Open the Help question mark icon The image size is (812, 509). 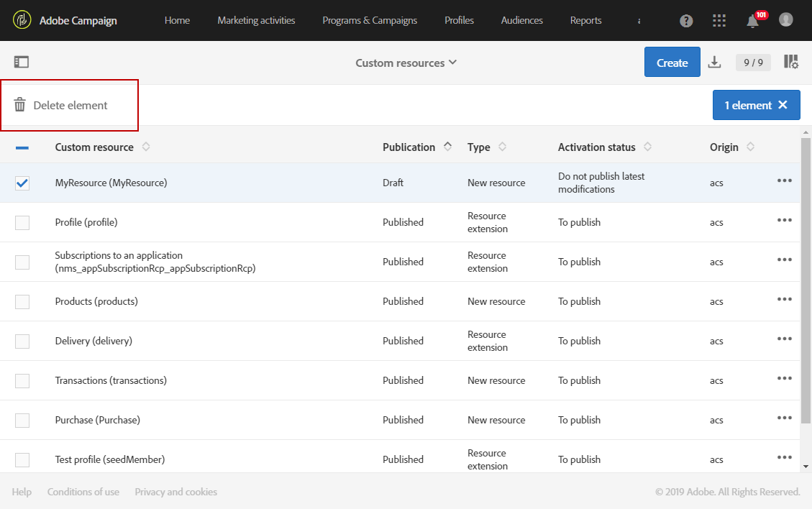(x=687, y=21)
